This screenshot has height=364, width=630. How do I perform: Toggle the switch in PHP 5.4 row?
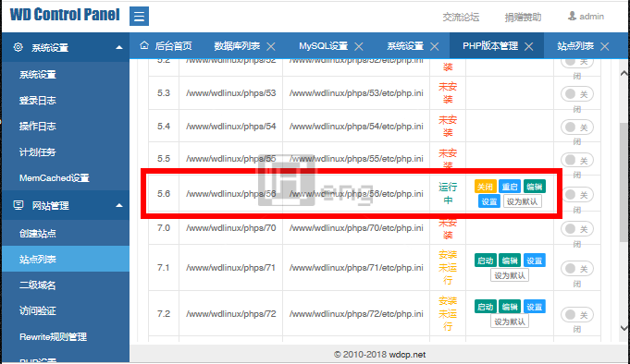click(577, 127)
